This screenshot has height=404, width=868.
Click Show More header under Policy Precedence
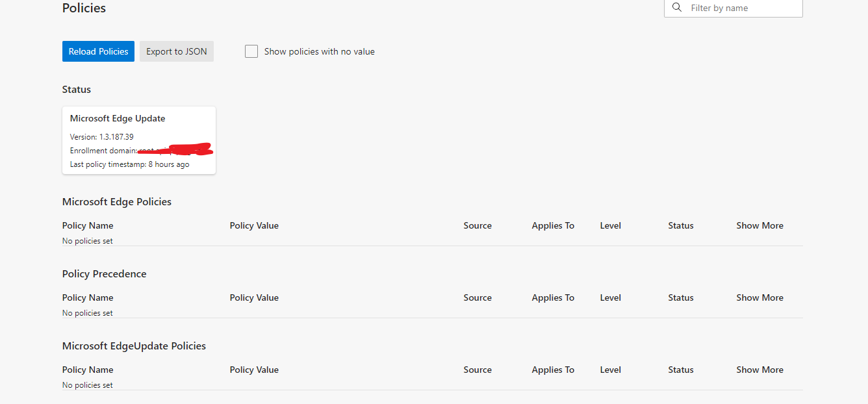click(x=759, y=297)
